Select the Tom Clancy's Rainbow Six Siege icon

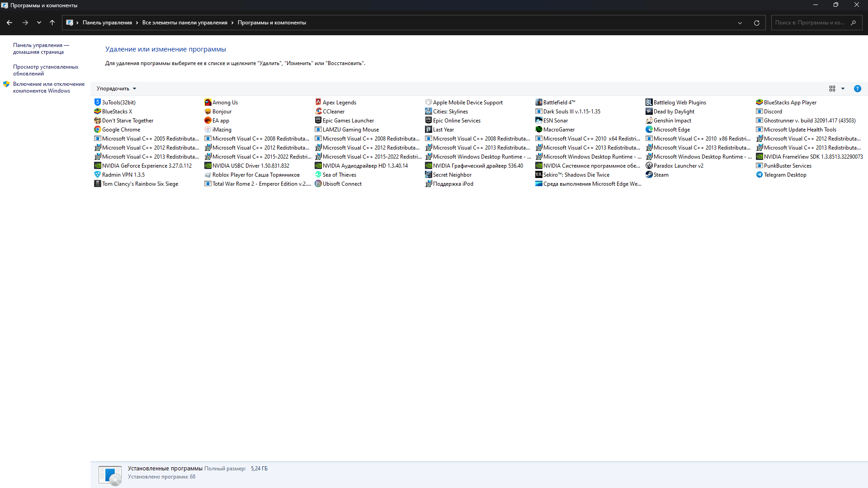pyautogui.click(x=97, y=183)
